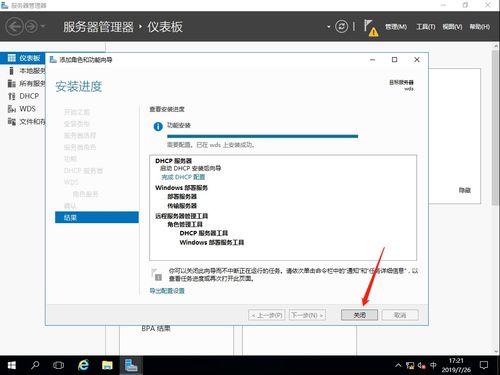Click the 关闭 button in wizard
Image resolution: width=500 pixels, height=375 pixels.
pyautogui.click(x=359, y=315)
